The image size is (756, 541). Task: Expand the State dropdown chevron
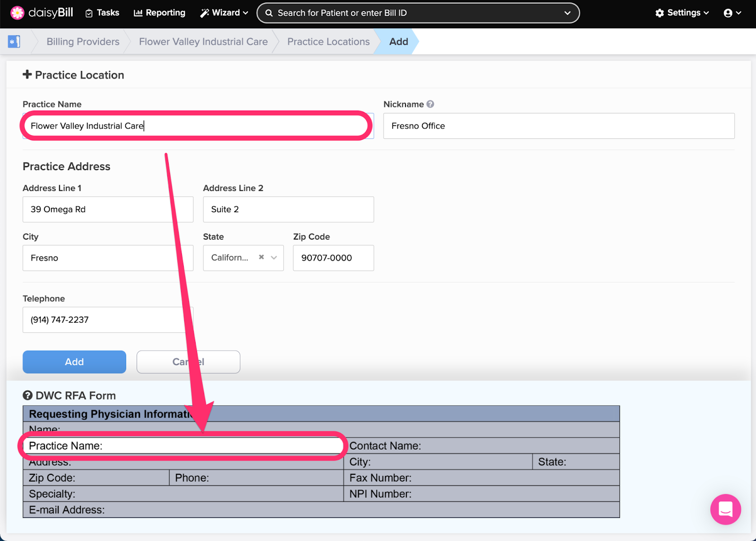pyautogui.click(x=274, y=258)
